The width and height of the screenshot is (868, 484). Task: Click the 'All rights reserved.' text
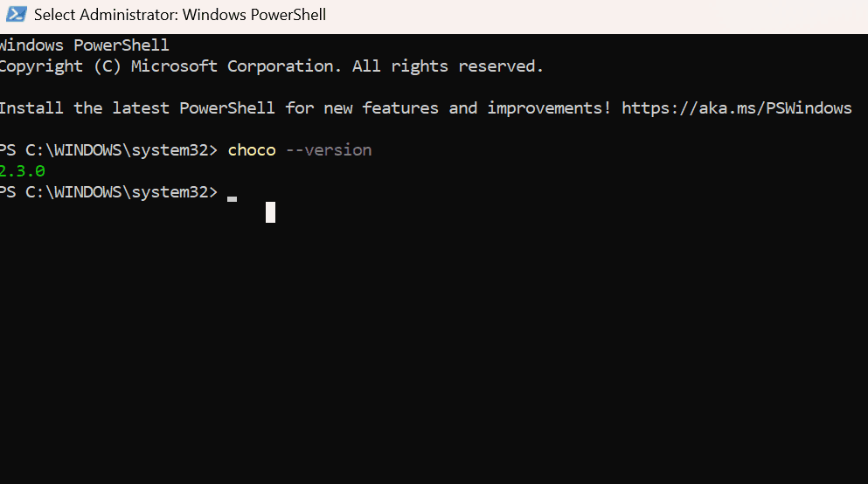[x=448, y=66]
